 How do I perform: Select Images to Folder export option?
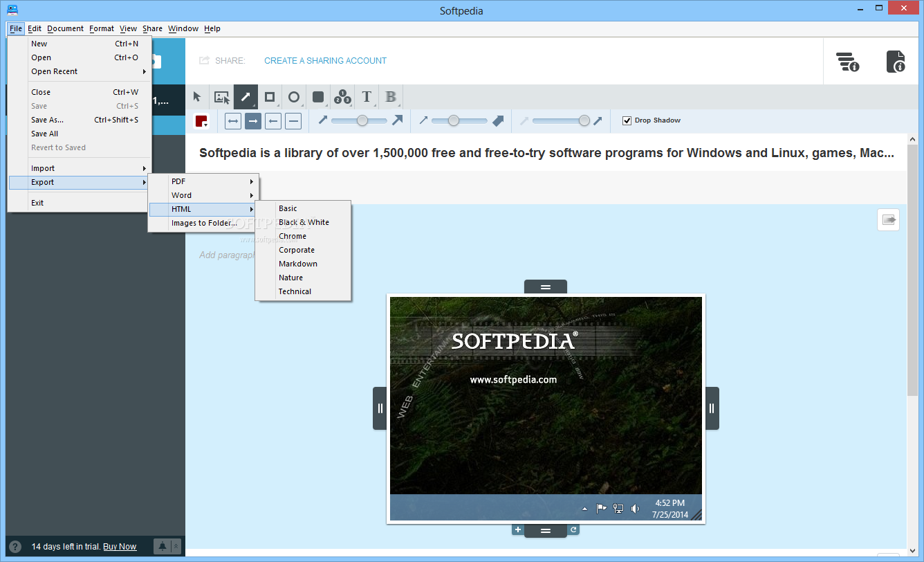coord(203,223)
